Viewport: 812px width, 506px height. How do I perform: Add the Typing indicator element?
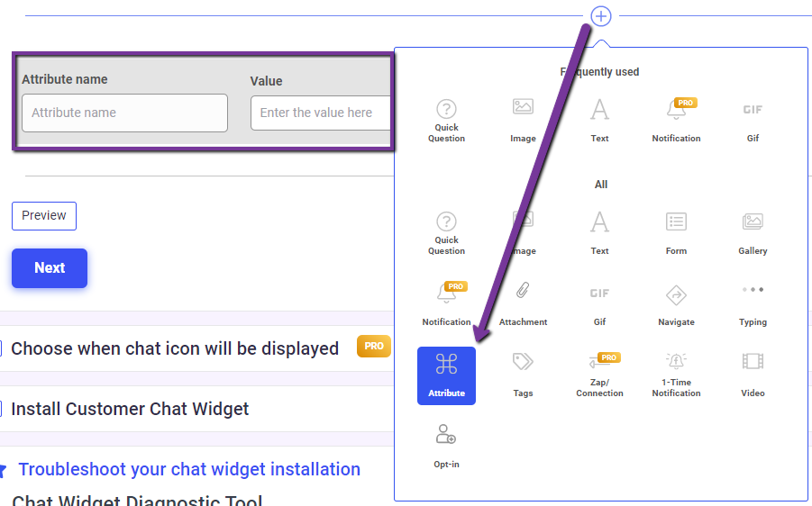tap(753, 304)
